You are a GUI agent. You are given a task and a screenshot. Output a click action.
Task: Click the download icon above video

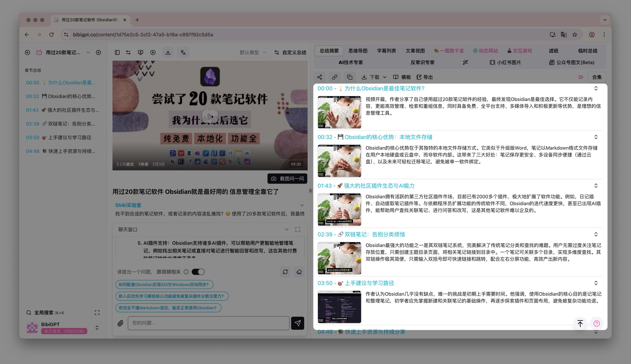coord(168,52)
